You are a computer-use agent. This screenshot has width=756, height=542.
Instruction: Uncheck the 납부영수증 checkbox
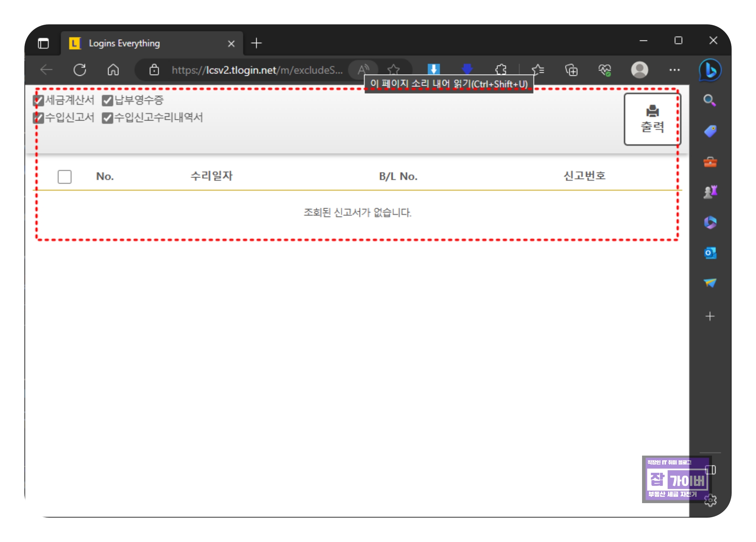click(x=107, y=101)
